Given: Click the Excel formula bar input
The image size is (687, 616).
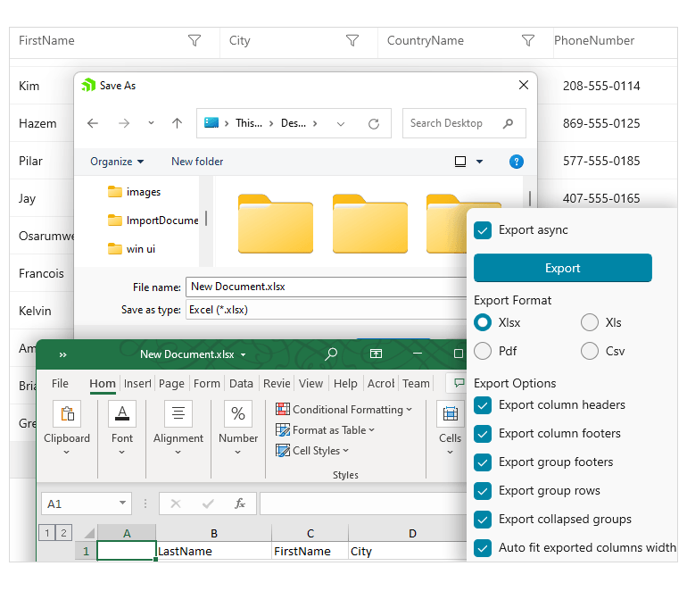Looking at the screenshot, I should click(x=363, y=504).
